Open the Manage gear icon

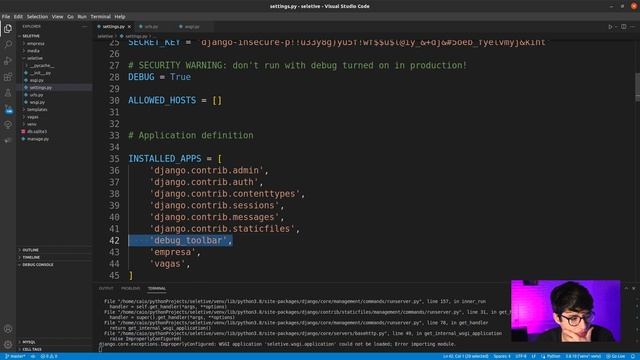point(8,345)
